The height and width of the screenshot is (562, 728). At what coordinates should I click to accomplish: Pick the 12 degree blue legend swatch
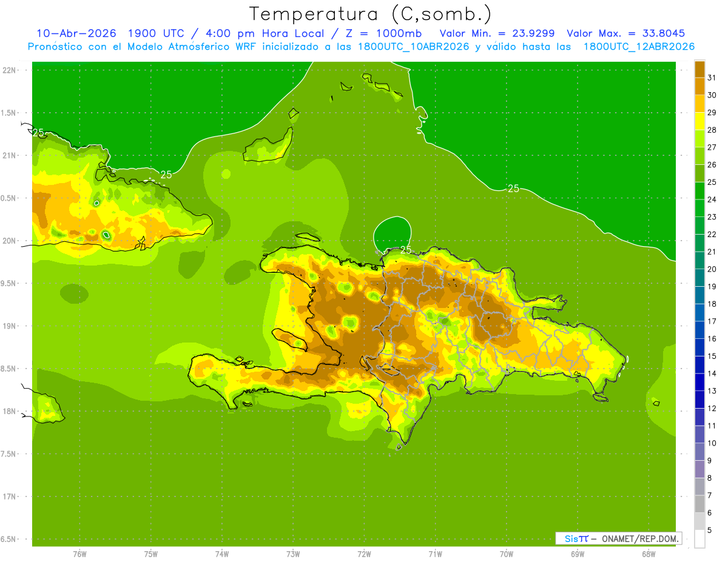click(699, 400)
